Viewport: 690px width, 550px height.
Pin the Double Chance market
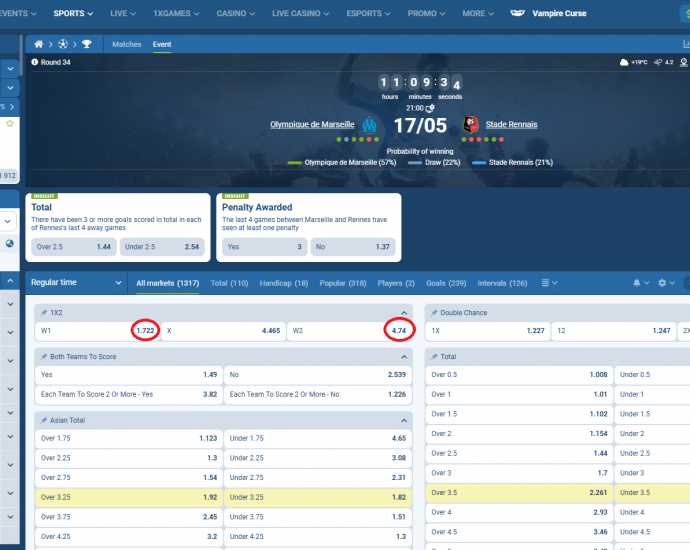(x=434, y=313)
